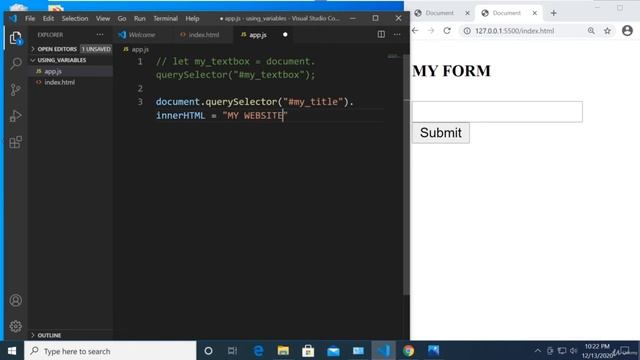Click the zoom magnifier in address bar
This screenshot has height=360, width=640.
point(591,31)
